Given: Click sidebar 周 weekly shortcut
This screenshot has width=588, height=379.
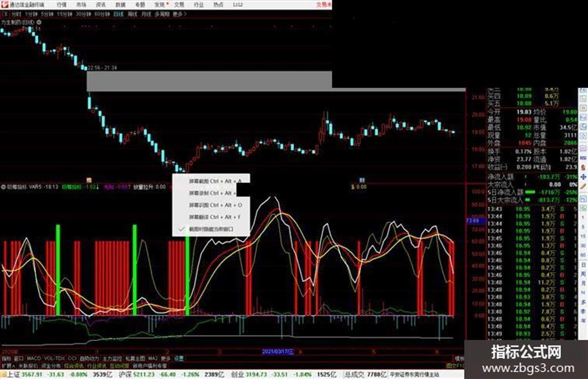Looking at the screenshot, I should (x=583, y=274).
